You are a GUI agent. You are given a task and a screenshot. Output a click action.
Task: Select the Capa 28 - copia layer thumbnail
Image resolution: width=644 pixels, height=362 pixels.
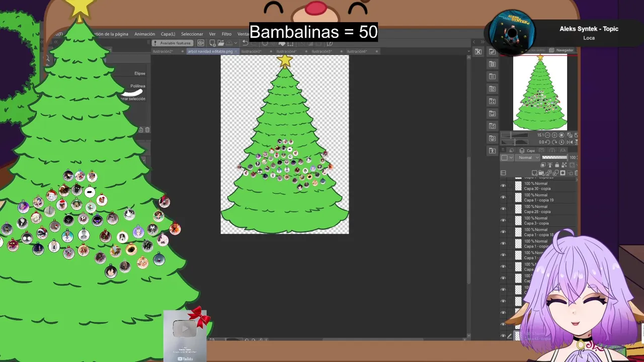(518, 209)
